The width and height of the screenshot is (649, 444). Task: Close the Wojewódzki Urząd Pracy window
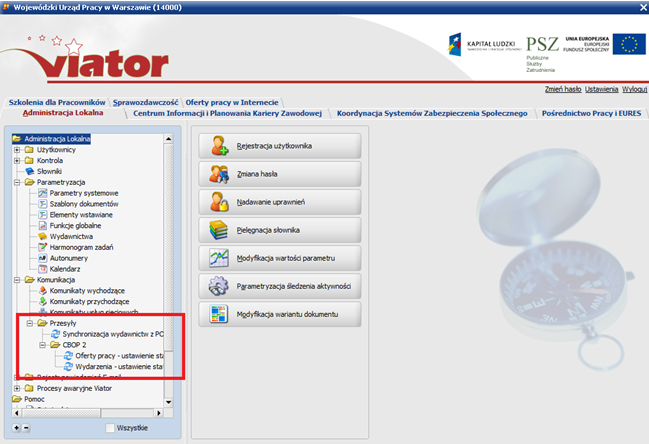[x=644, y=7]
